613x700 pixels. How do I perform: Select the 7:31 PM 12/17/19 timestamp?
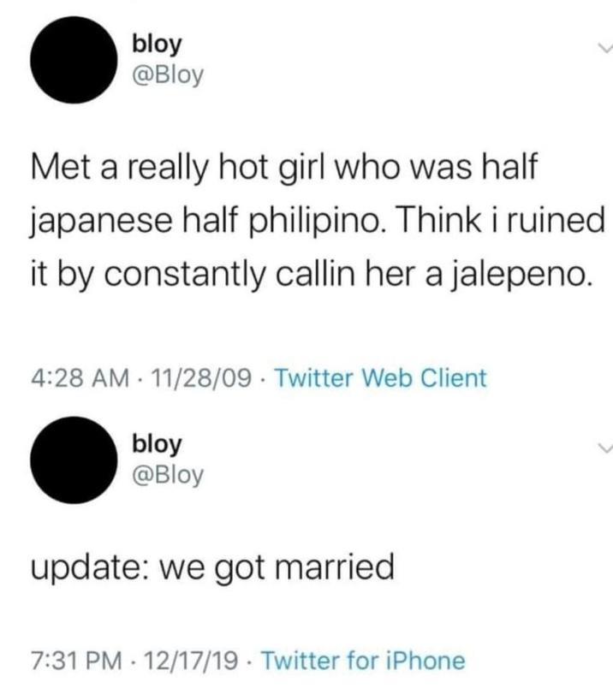[134, 661]
